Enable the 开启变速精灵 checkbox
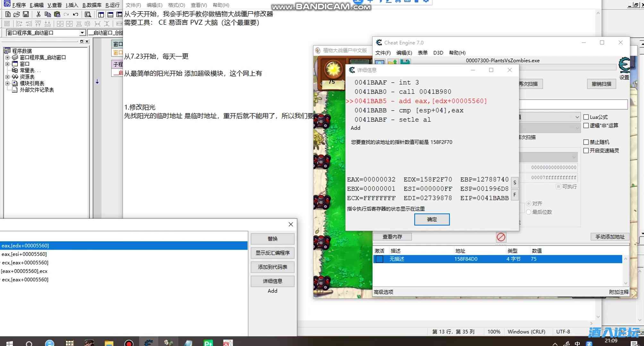644x346 pixels. pyautogui.click(x=586, y=151)
